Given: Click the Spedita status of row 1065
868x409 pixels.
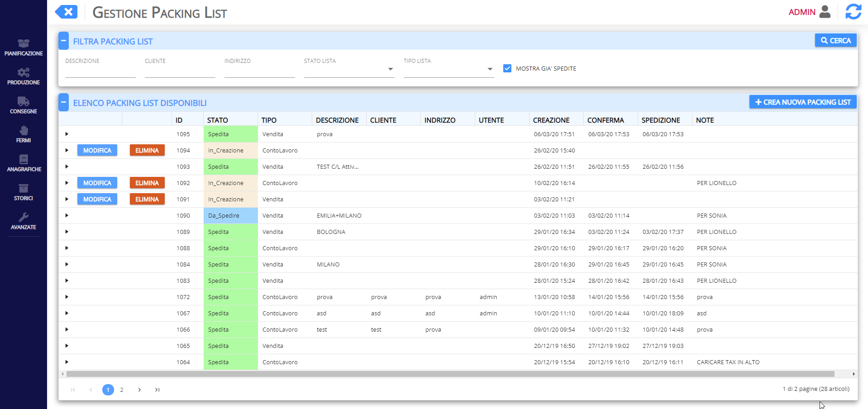Looking at the screenshot, I should pos(231,346).
